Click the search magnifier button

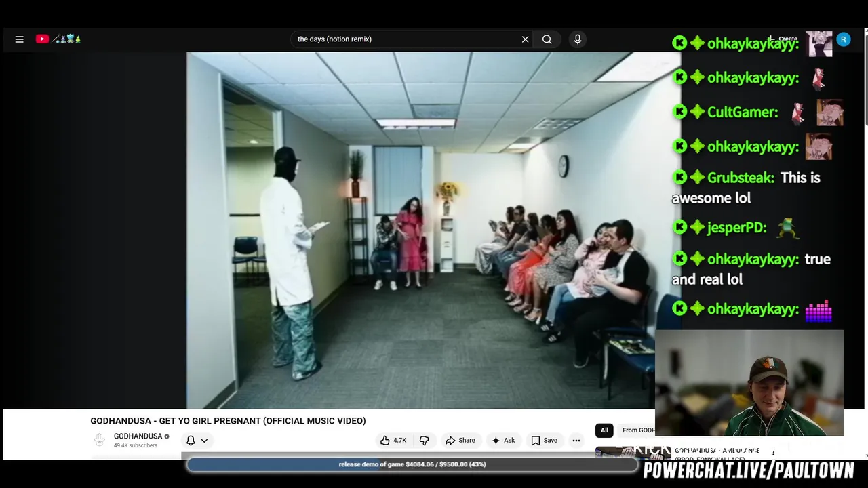coord(547,39)
